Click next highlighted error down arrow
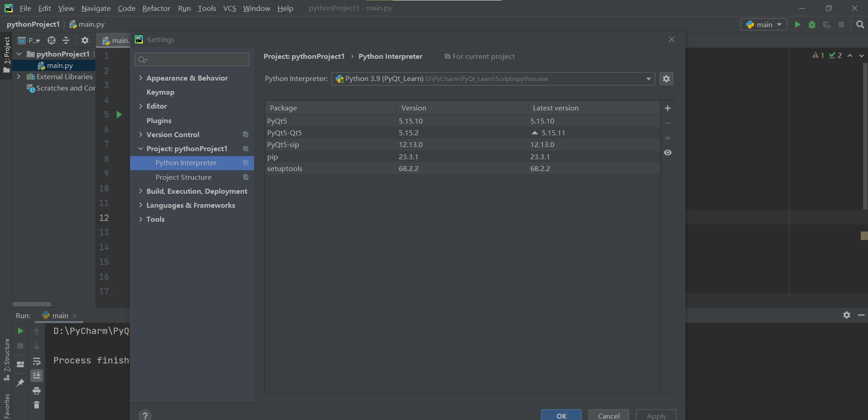The image size is (868, 420). 862,56
